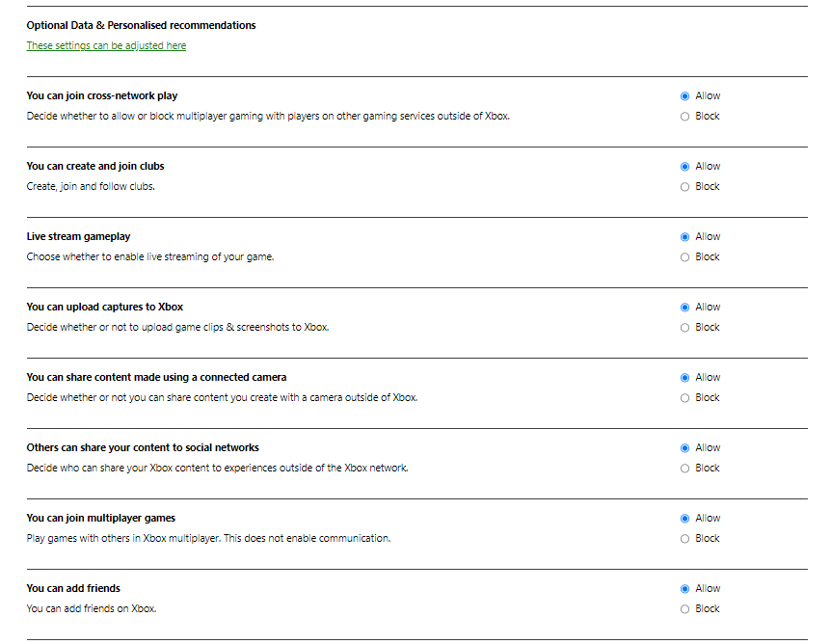Viewport: 831px width, 644px height.
Task: Block others sharing content to social networks
Action: (x=684, y=468)
